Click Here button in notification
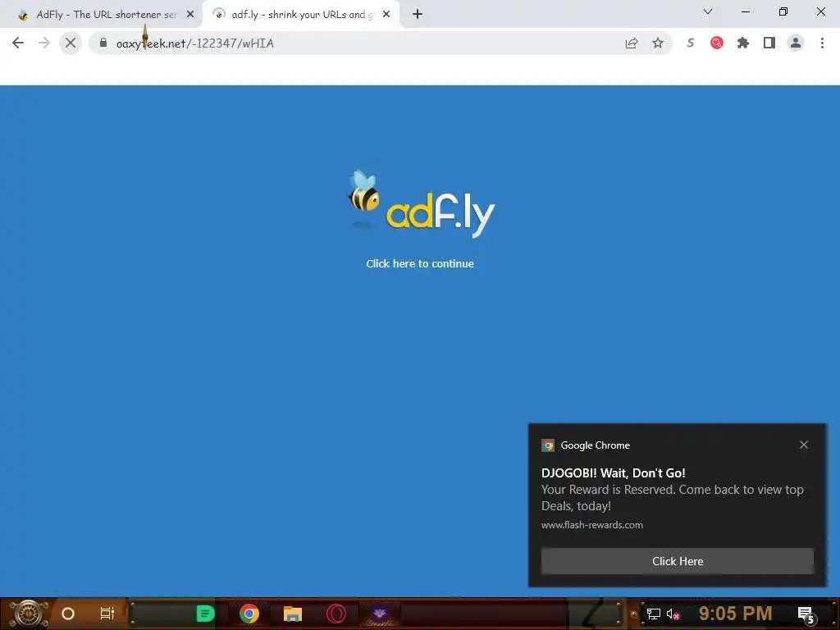The height and width of the screenshot is (630, 840). (677, 561)
